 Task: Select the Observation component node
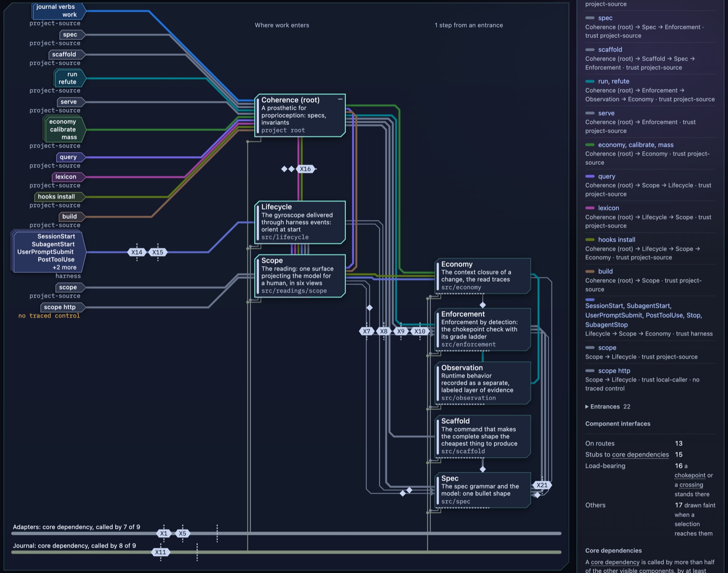click(x=483, y=383)
